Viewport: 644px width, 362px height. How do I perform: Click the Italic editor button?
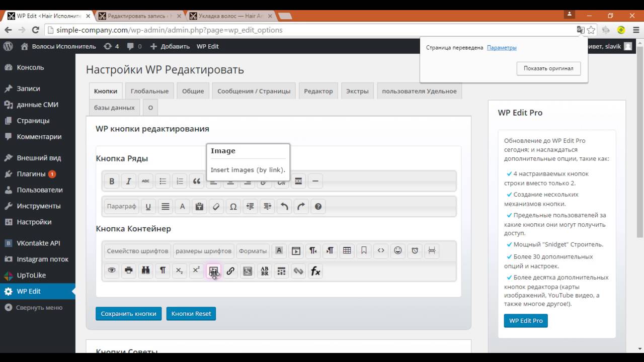pyautogui.click(x=129, y=182)
